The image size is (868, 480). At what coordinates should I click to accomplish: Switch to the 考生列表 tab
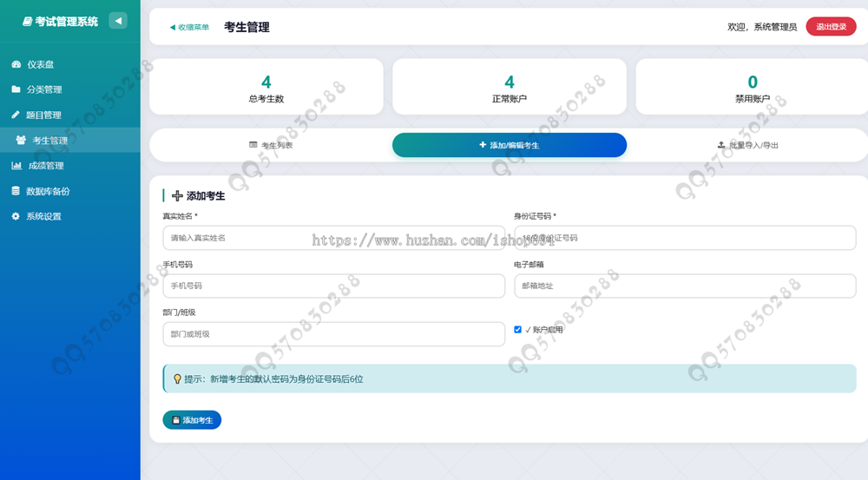tap(271, 145)
